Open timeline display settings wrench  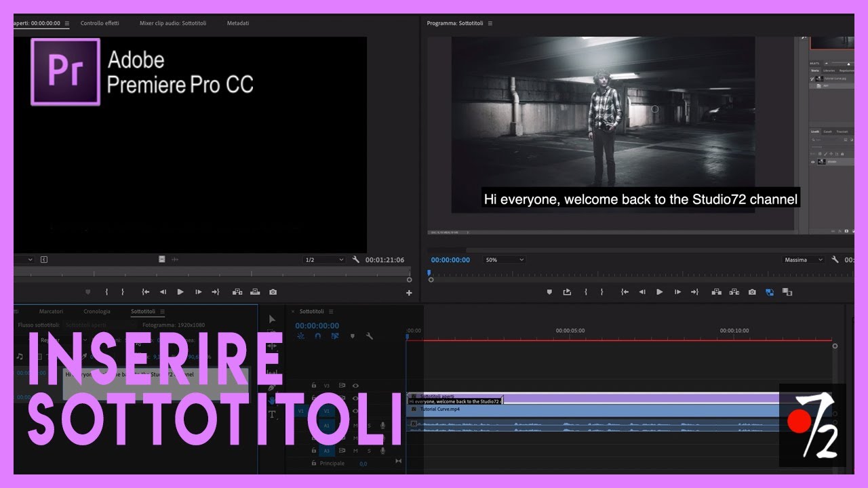tap(370, 336)
